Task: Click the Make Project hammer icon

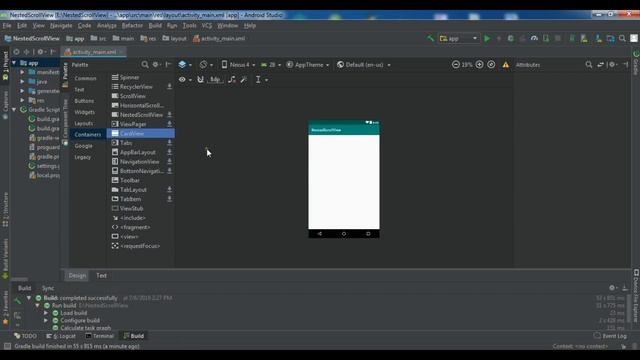Action: 430,38
